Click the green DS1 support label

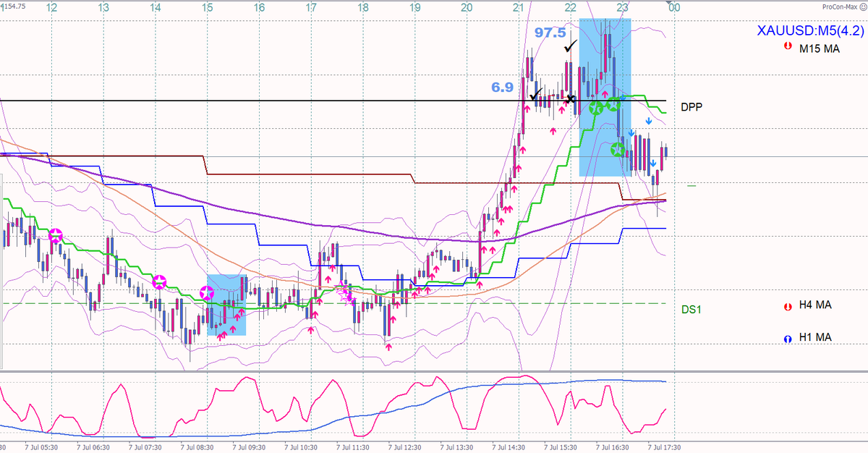tap(692, 309)
